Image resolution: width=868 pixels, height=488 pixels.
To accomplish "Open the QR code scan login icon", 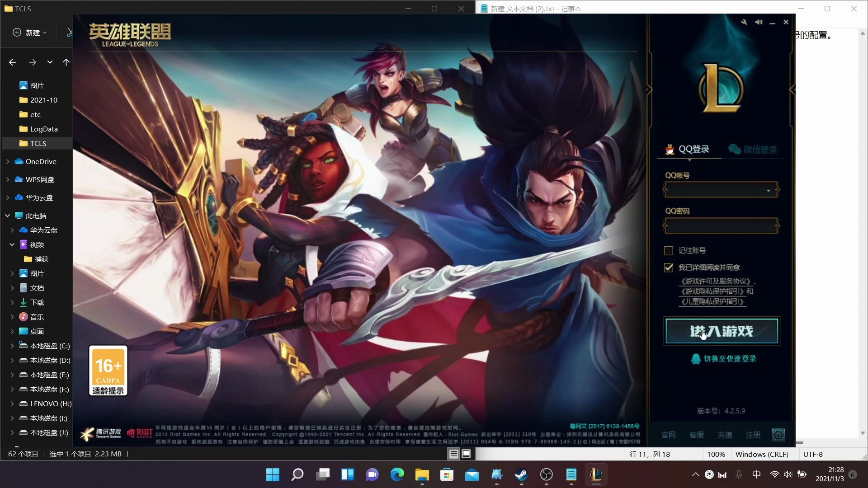I will [x=778, y=434].
